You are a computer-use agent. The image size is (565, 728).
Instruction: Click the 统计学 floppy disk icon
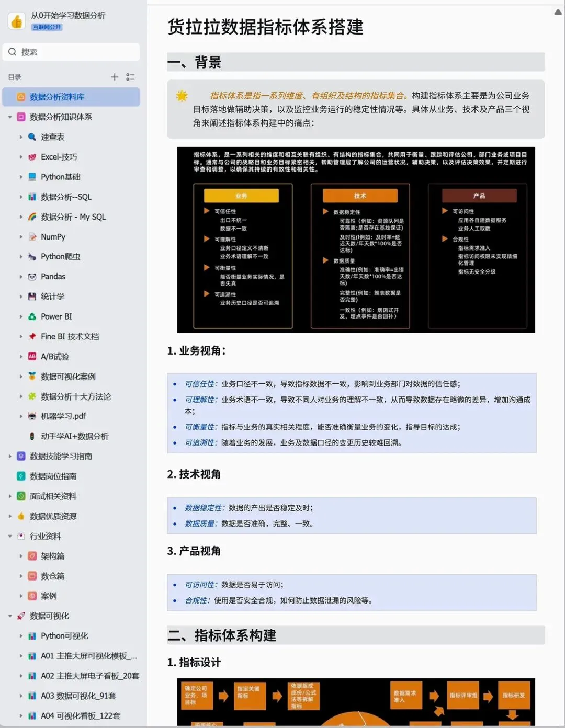(32, 297)
